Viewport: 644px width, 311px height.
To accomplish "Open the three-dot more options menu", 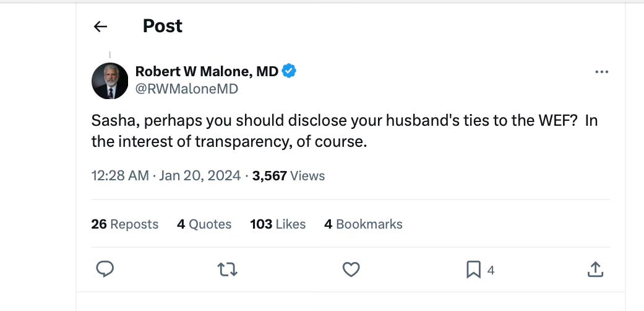I will pos(601,72).
